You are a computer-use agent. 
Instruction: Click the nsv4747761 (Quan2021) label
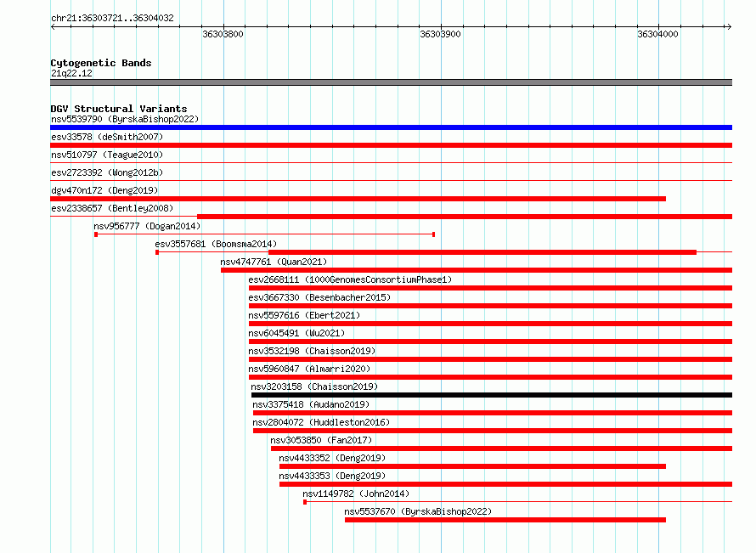[274, 262]
